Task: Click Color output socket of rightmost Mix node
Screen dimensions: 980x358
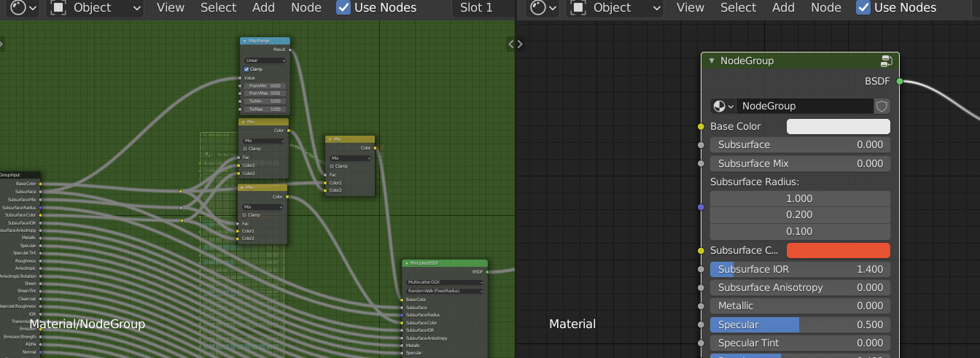Action: [376, 147]
